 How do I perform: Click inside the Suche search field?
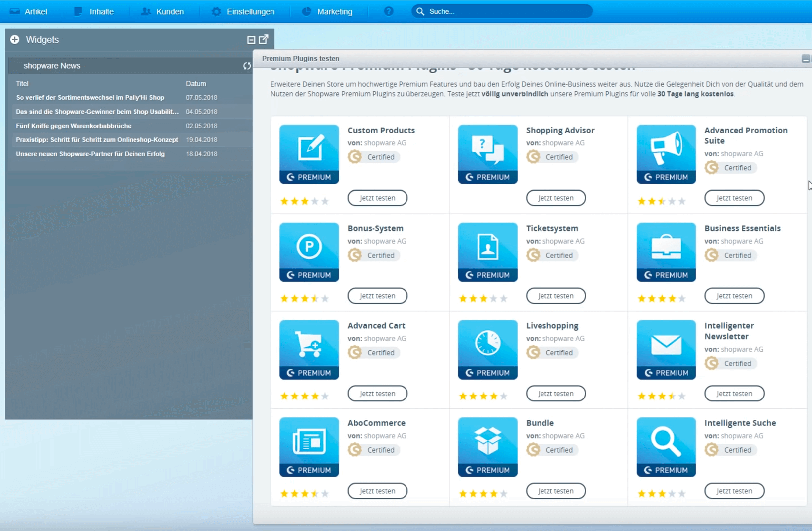(x=503, y=11)
